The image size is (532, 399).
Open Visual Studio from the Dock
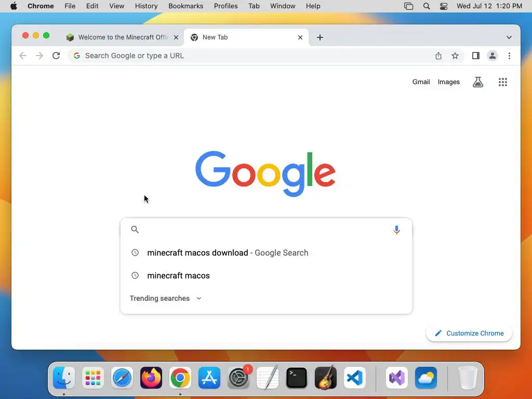(x=397, y=378)
